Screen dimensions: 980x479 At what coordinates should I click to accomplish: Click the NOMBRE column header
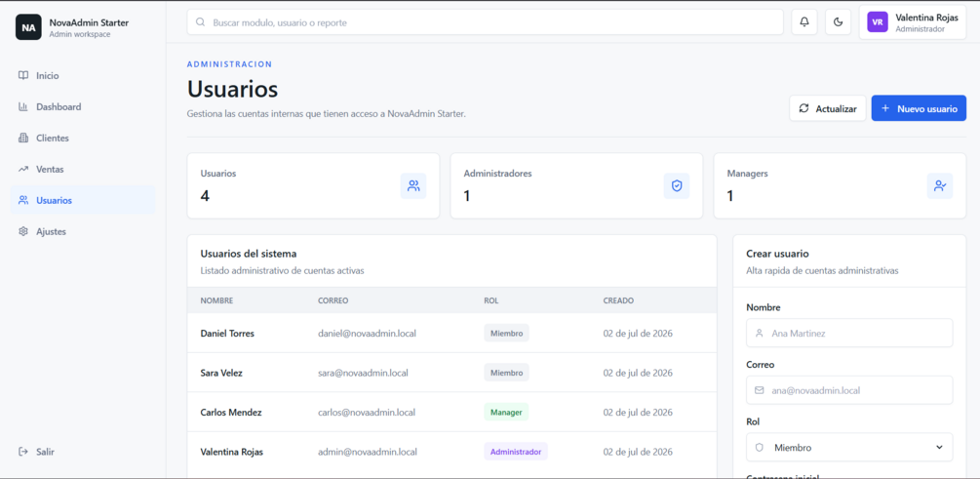pyautogui.click(x=216, y=300)
